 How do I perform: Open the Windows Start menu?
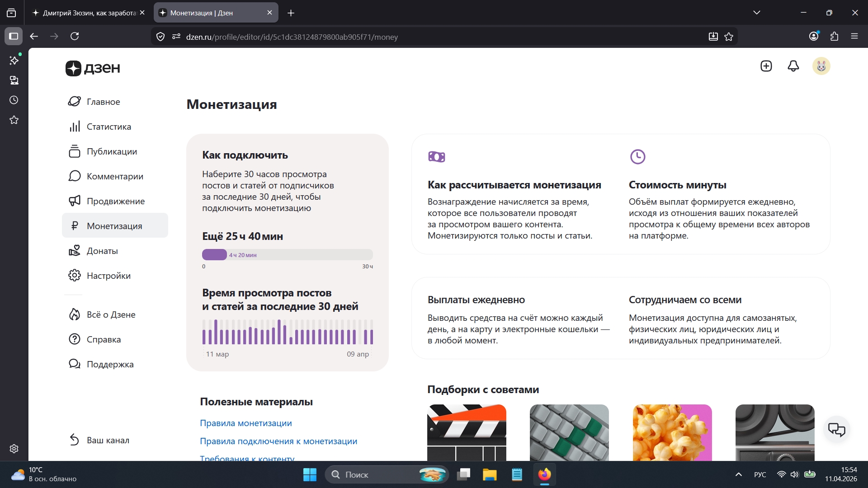click(x=310, y=474)
